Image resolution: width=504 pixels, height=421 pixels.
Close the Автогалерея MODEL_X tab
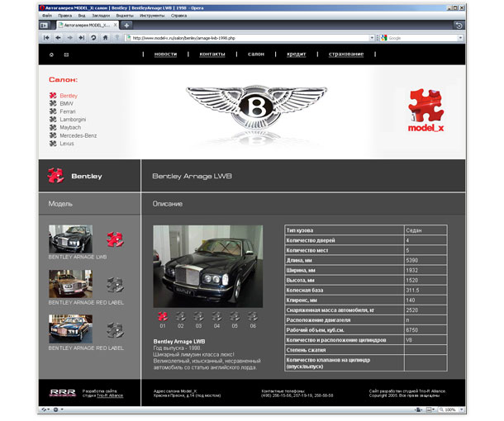pyautogui.click(x=115, y=25)
